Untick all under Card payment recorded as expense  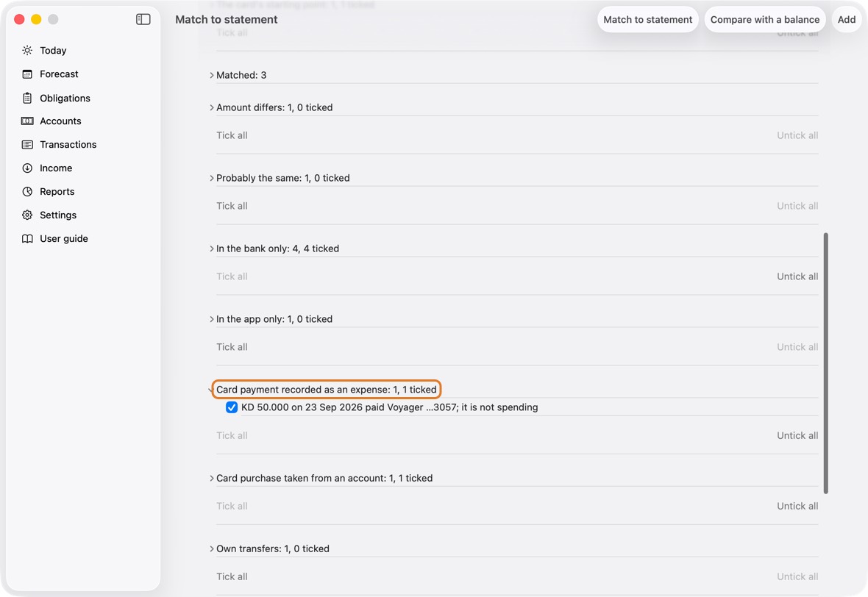(797, 435)
